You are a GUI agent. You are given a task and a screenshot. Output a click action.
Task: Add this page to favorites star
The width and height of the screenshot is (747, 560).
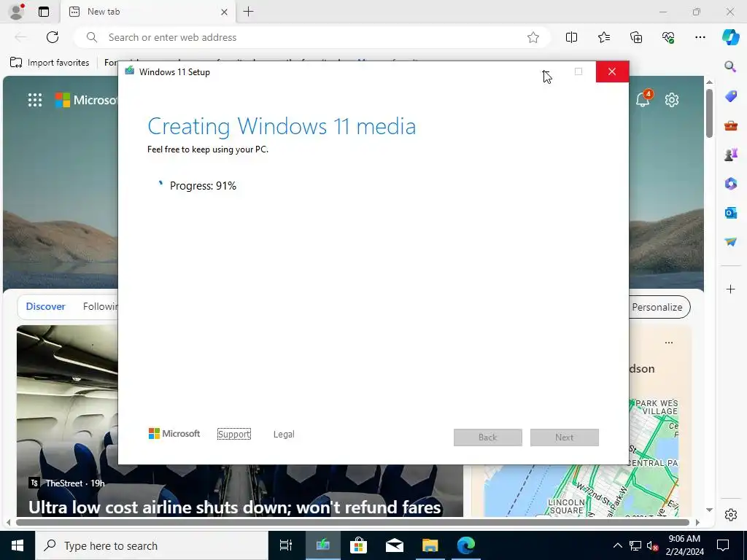pos(533,37)
